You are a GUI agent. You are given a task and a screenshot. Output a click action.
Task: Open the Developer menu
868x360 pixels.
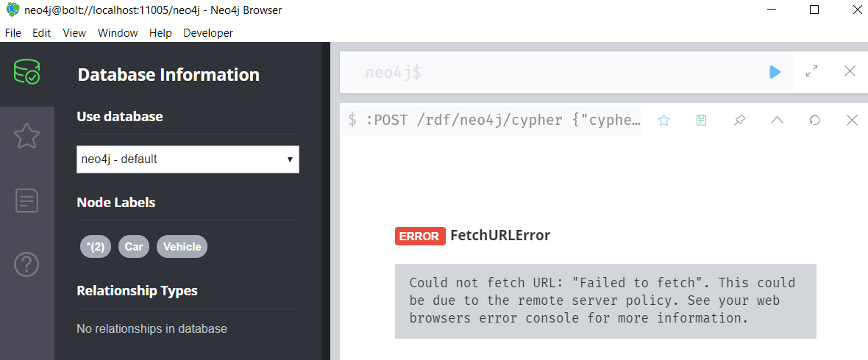pos(208,33)
